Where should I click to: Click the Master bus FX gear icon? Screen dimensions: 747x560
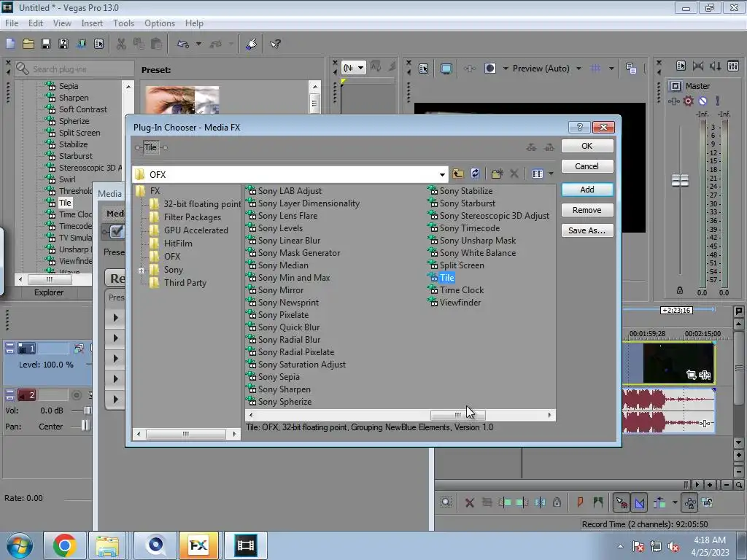click(688, 101)
